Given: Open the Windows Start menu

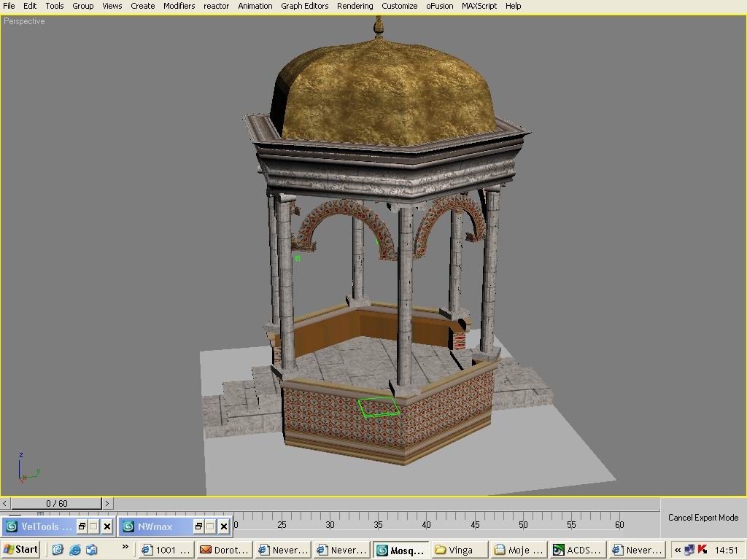Looking at the screenshot, I should point(21,550).
